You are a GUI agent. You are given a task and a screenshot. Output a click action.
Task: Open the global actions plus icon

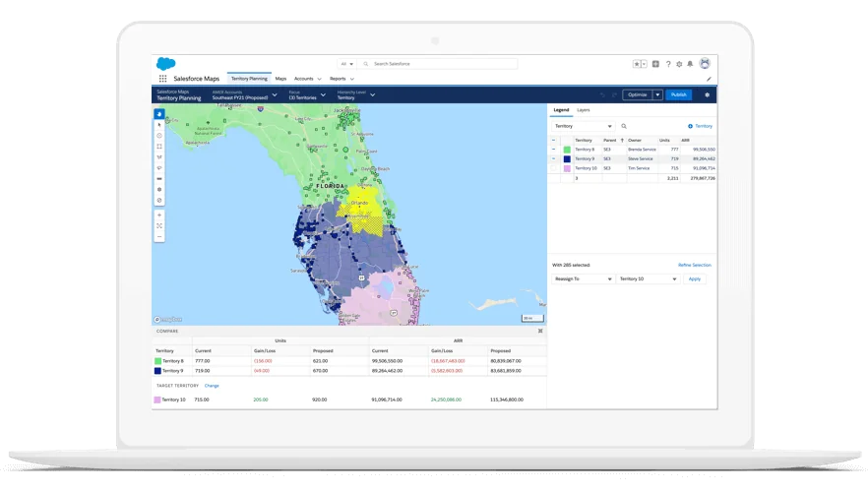(x=655, y=64)
